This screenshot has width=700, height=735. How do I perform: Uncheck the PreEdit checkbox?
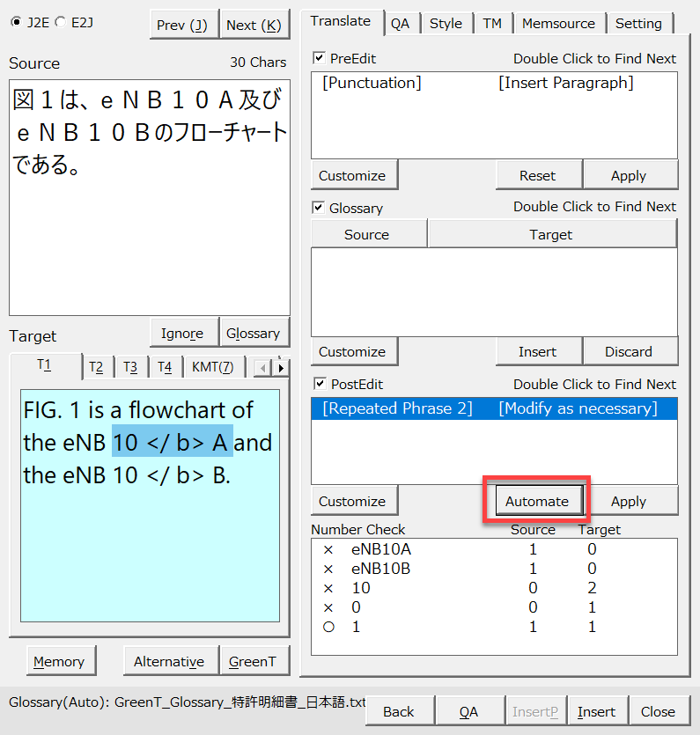click(x=320, y=59)
